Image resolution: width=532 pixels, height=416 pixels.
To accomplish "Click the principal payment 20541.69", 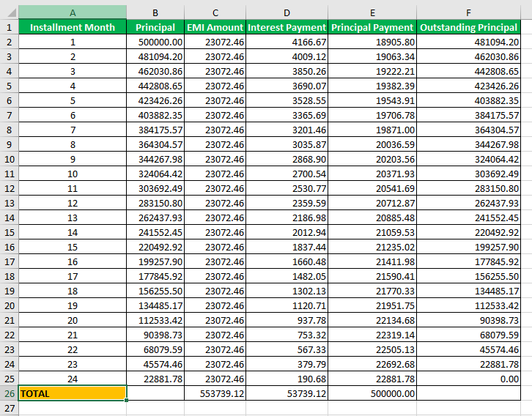I will tap(372, 188).
